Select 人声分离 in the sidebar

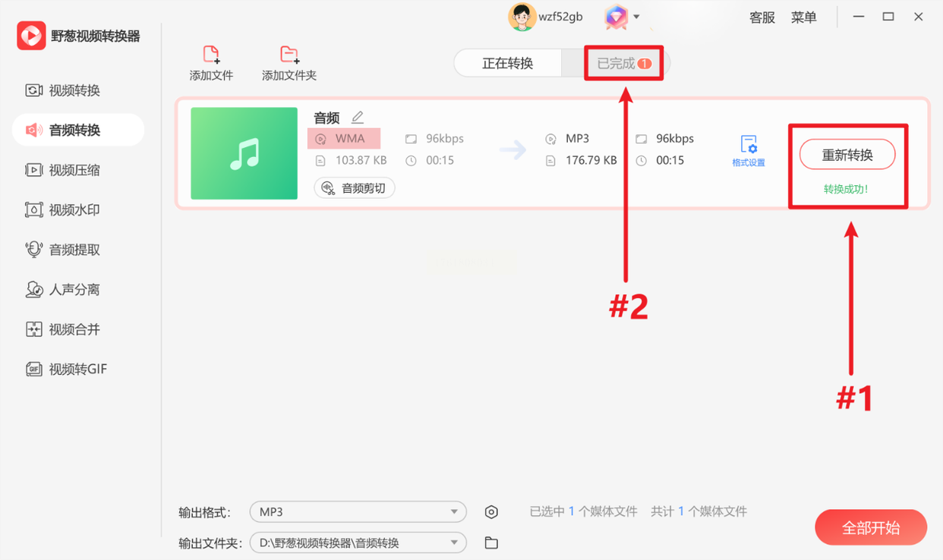[x=63, y=289]
